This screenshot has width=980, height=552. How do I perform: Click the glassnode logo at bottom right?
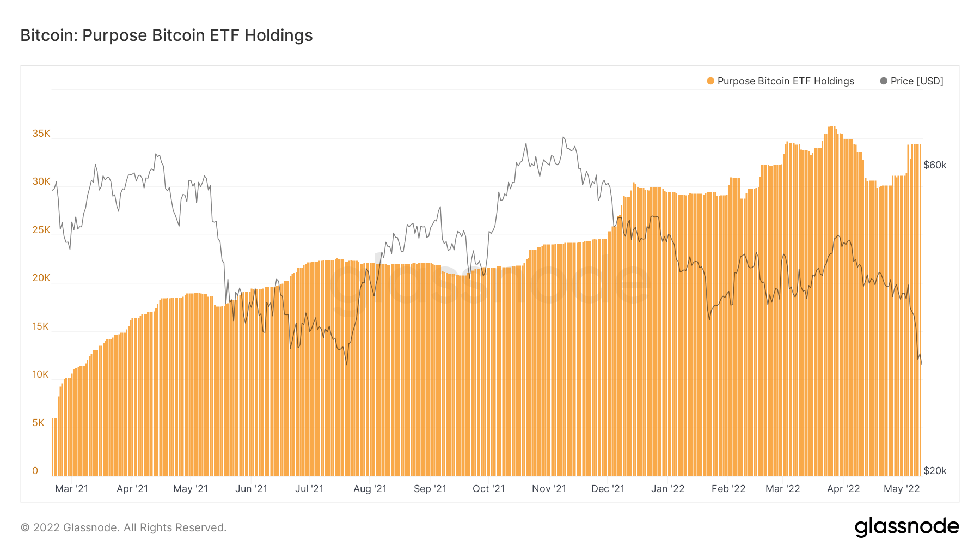(906, 527)
